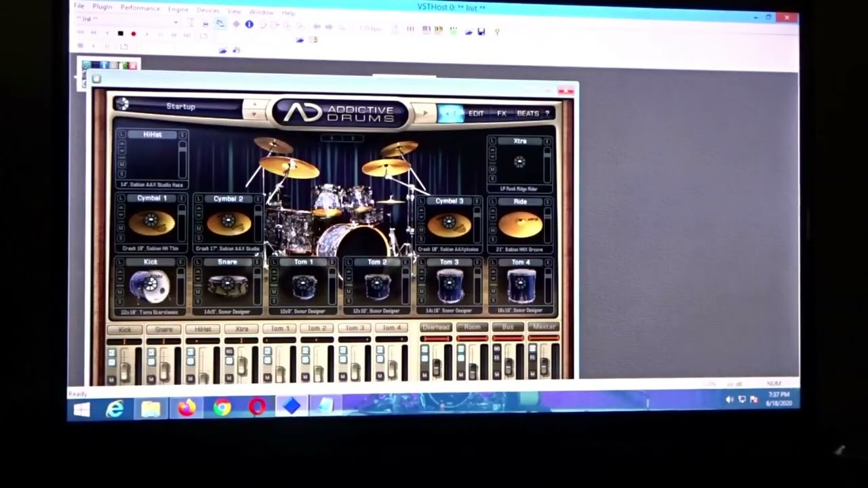Click the Master mixer channel button
Image resolution: width=868 pixels, height=488 pixels.
[544, 327]
